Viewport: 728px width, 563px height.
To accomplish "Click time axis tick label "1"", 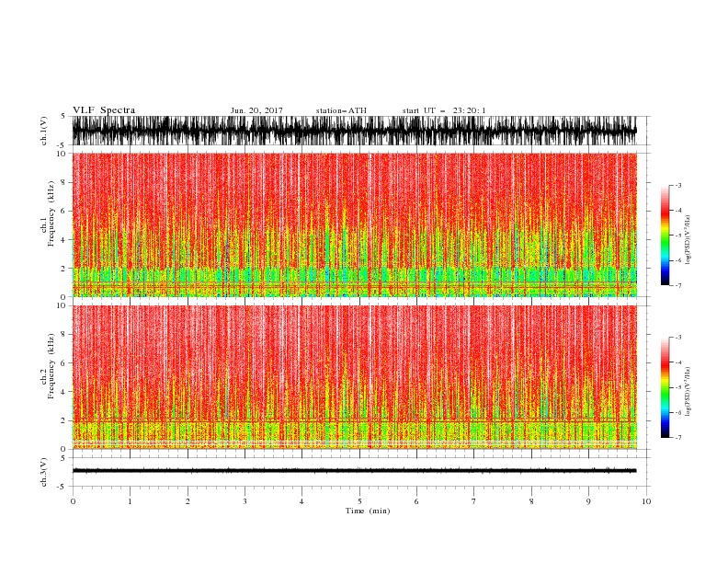I will (130, 501).
